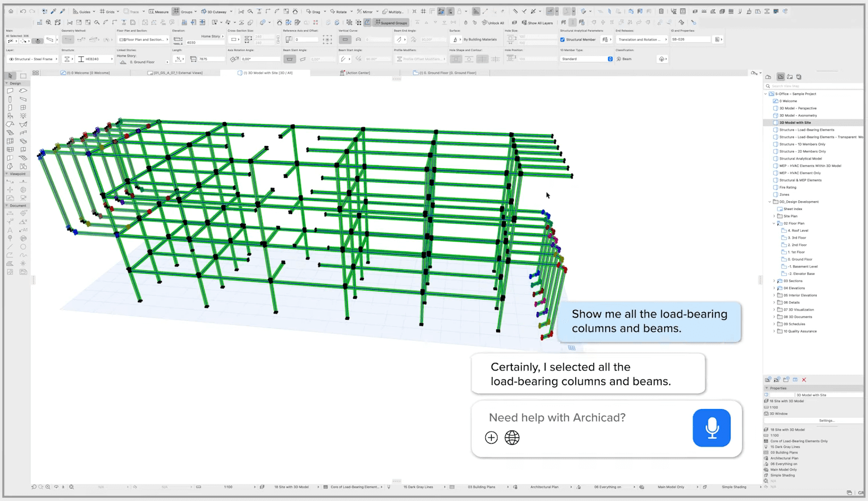The height and width of the screenshot is (501, 868).
Task: Toggle the Structural Member checkbox
Action: [563, 40]
